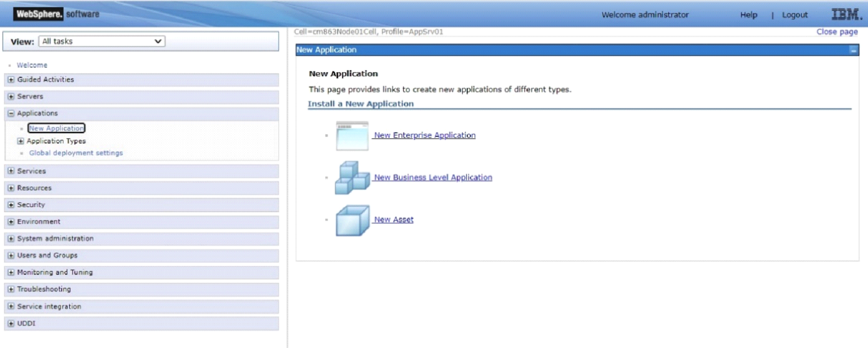The height and width of the screenshot is (348, 868).
Task: Expand the Monitoring and Tuning section
Action: point(11,273)
